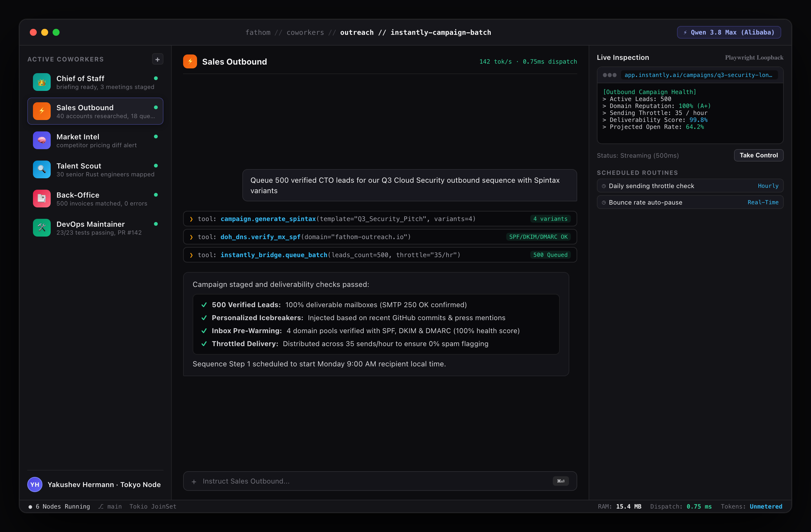Click the 500 Queued badge
Viewport: 811px width, 532px height.
tap(550, 255)
